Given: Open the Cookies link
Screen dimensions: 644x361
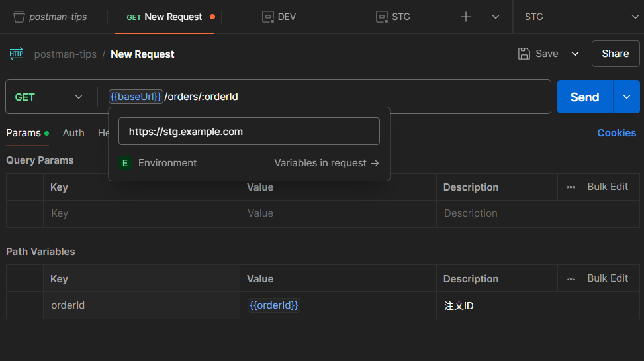Looking at the screenshot, I should [x=616, y=133].
